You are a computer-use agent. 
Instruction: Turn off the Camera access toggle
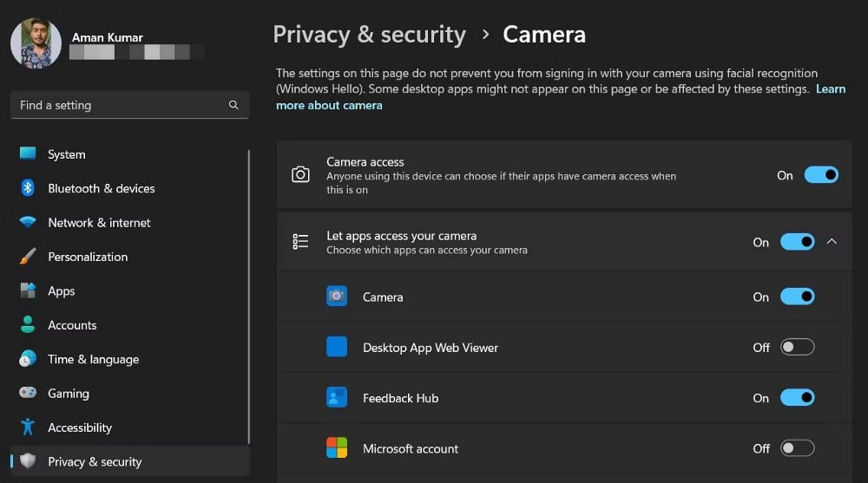coord(820,175)
